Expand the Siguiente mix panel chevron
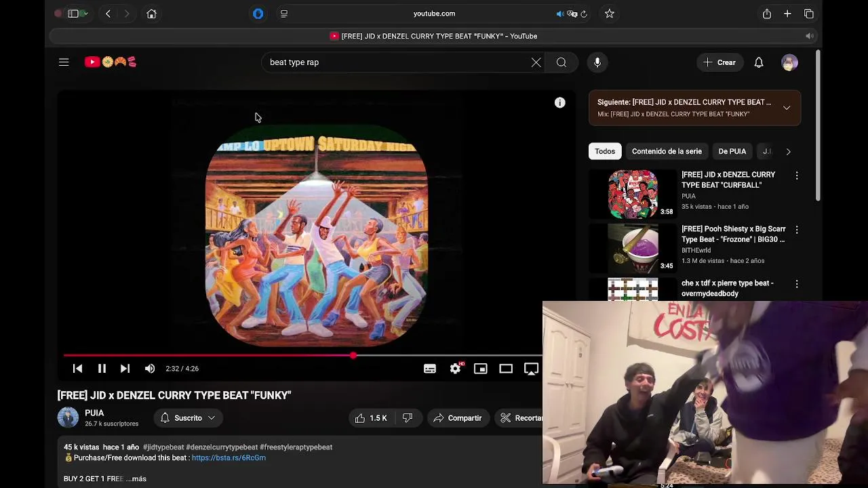The height and width of the screenshot is (488, 868). [787, 108]
